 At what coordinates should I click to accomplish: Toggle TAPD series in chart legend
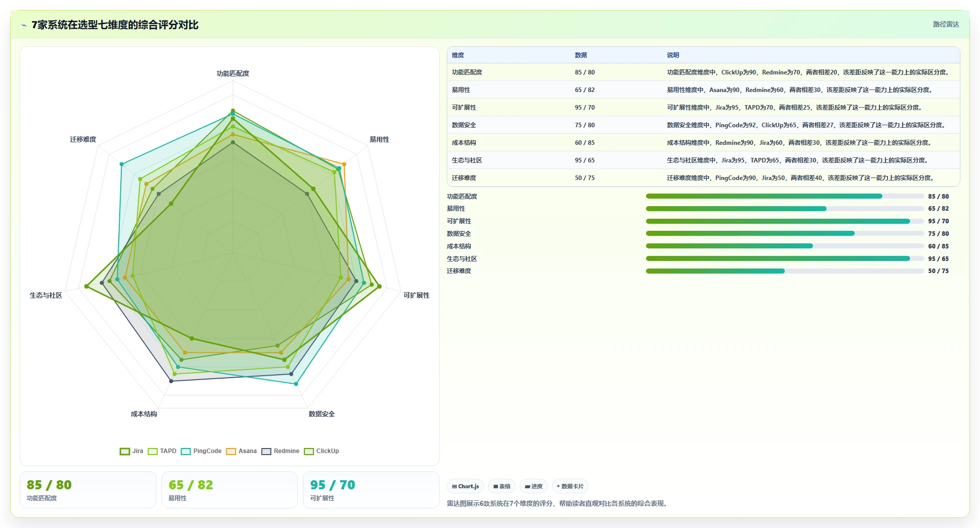(162, 451)
